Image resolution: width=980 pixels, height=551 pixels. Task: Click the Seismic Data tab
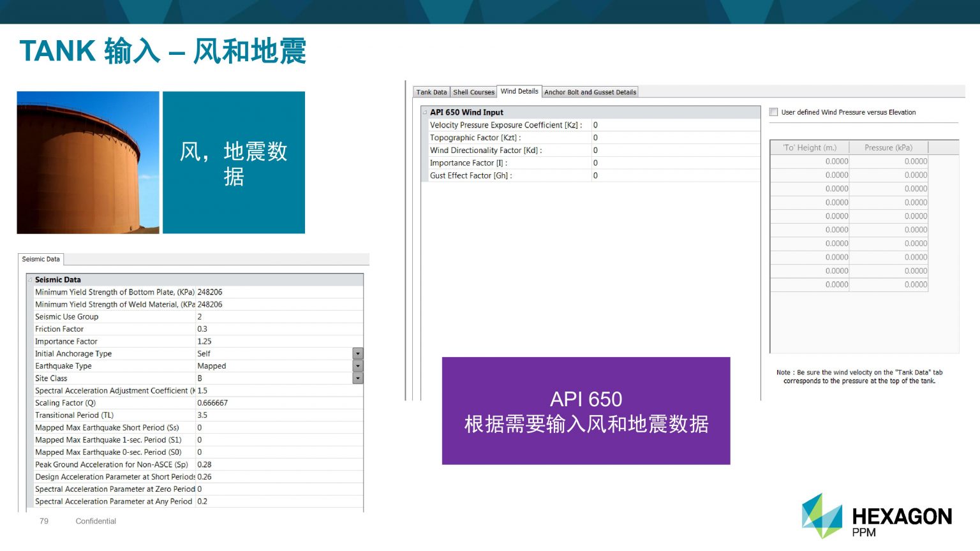41,260
